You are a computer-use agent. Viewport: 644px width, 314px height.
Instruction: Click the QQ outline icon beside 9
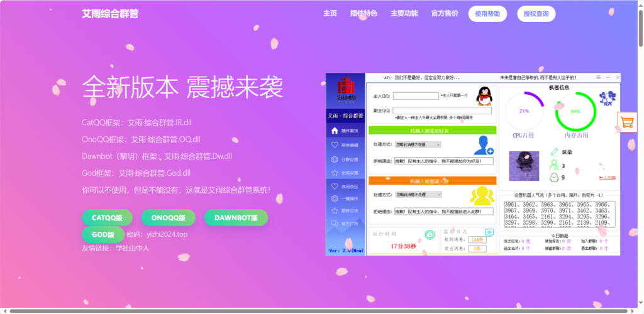pos(554,178)
